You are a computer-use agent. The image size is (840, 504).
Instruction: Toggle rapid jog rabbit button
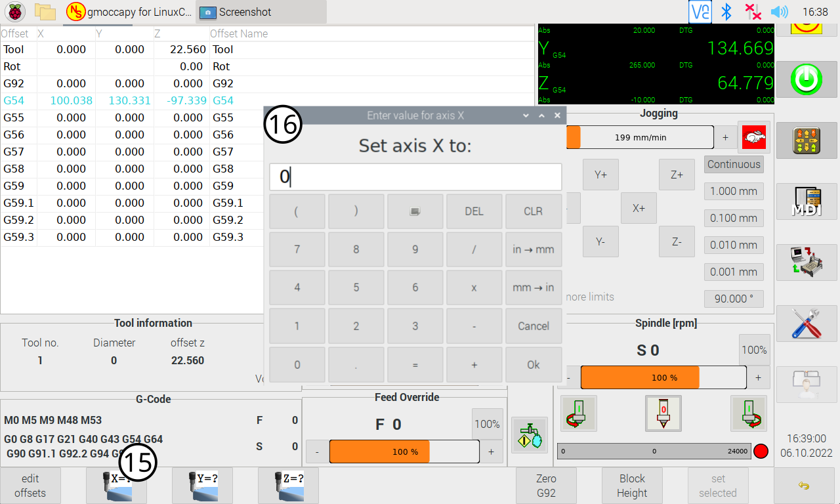(x=754, y=138)
